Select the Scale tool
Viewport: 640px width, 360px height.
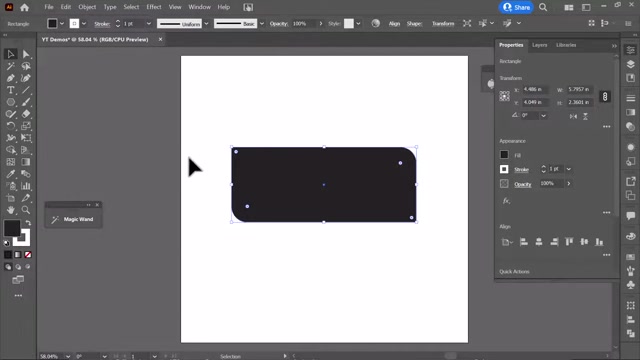coord(26,126)
